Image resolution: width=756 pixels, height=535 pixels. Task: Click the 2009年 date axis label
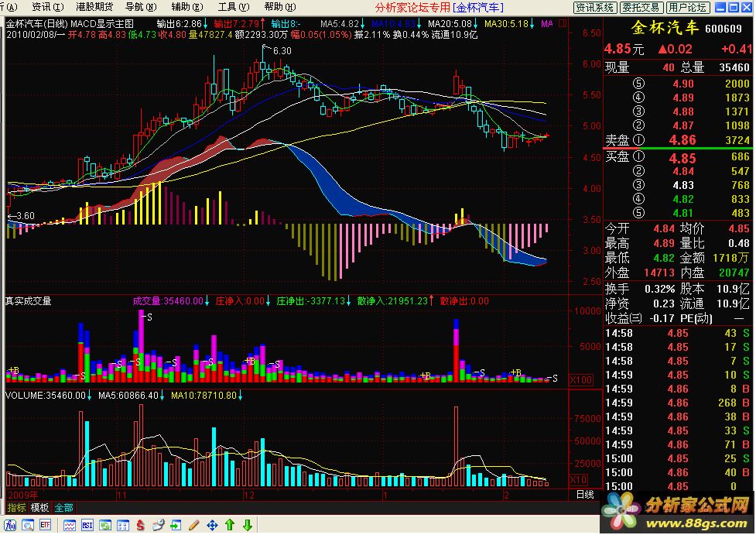22,495
